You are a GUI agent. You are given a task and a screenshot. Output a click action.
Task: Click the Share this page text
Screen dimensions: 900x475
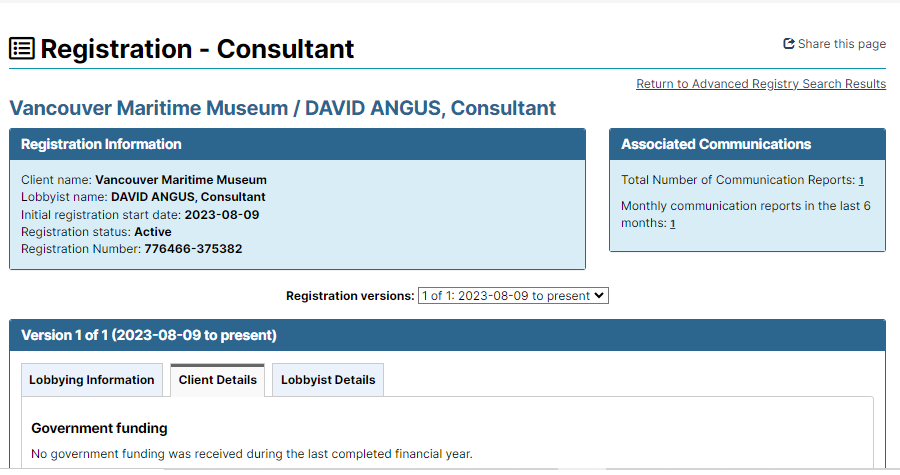tap(841, 44)
